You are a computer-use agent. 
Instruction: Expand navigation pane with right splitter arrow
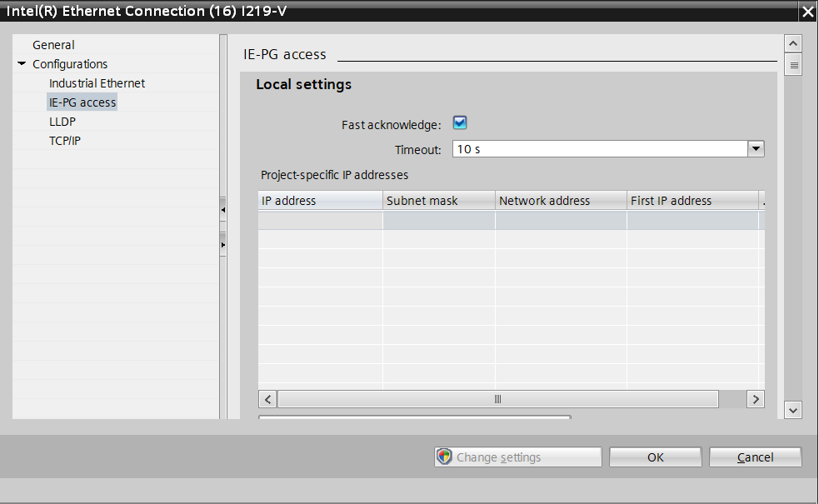(x=223, y=244)
